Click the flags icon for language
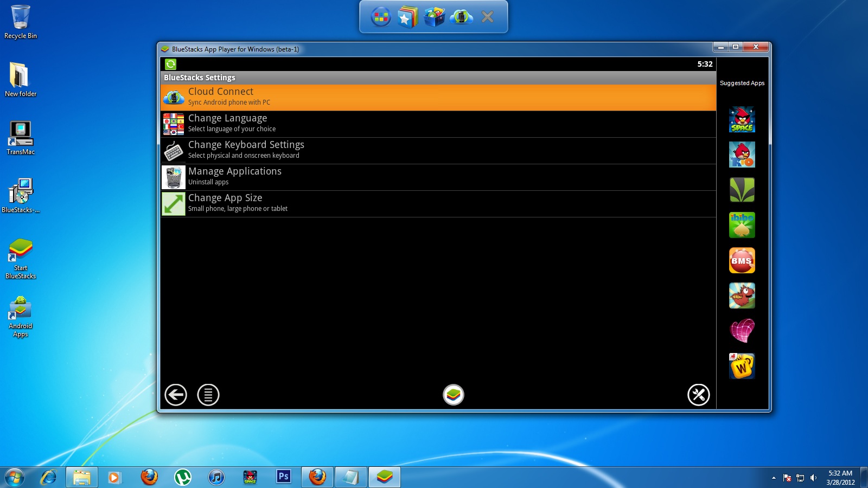The height and width of the screenshot is (488, 868). pyautogui.click(x=174, y=124)
